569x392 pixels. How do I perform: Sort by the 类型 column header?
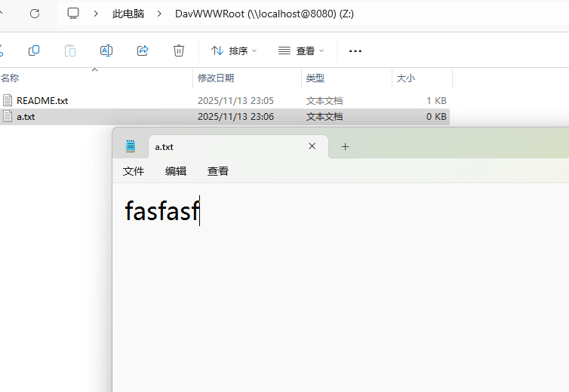pos(315,78)
